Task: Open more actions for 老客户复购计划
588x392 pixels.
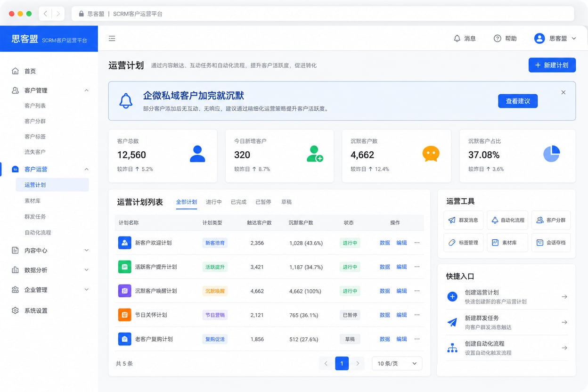Action: (x=417, y=339)
